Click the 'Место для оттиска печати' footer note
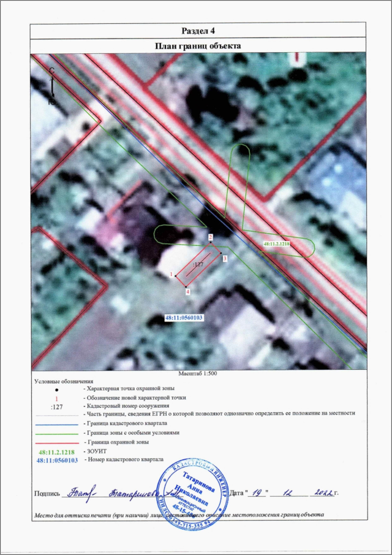Viewport: 392px width, 555px height. click(x=179, y=515)
